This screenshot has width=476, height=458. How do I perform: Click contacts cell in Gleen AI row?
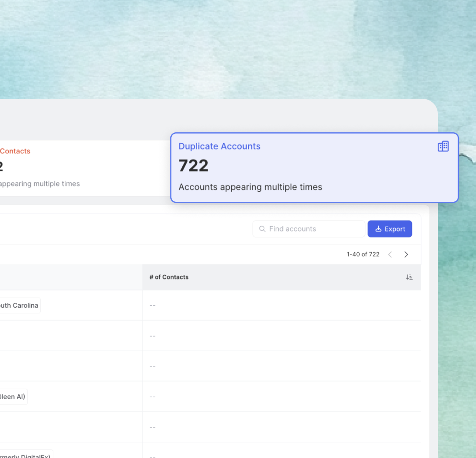tap(282, 397)
